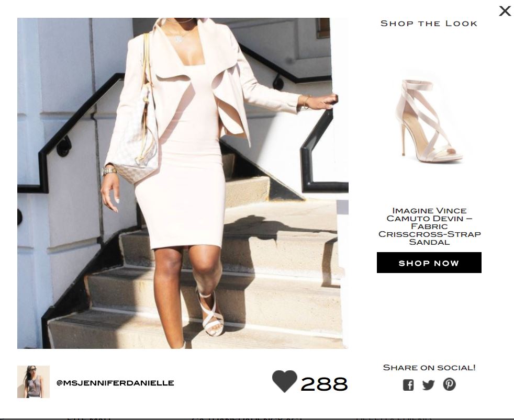514x420 pixels.
Task: Click the Shop Now button
Action: point(429,263)
